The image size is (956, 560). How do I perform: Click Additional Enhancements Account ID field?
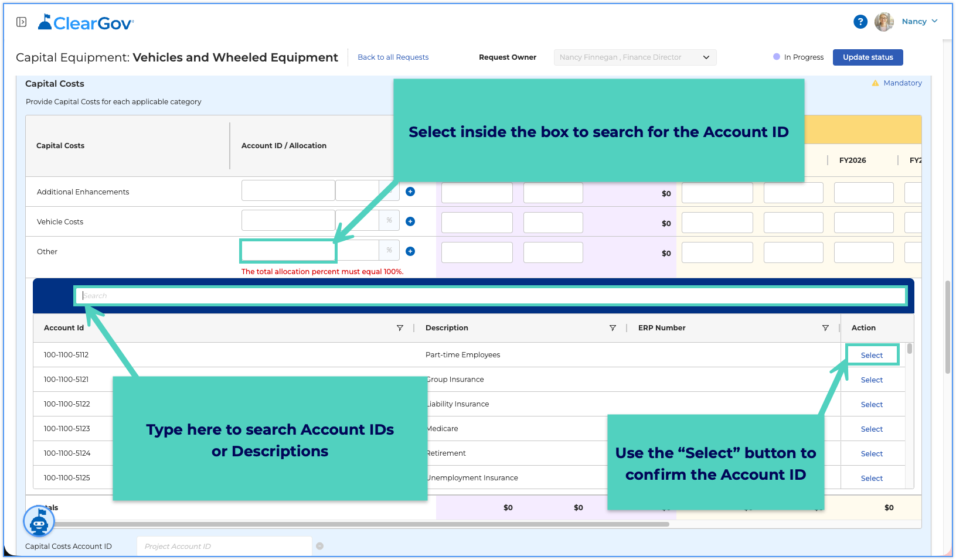tap(288, 190)
